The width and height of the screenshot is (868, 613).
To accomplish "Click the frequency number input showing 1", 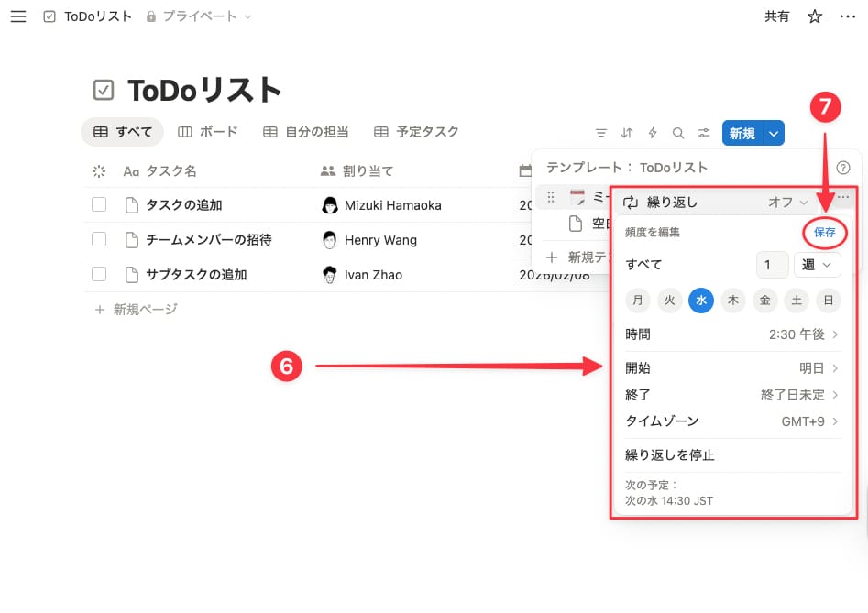I will pyautogui.click(x=773, y=265).
